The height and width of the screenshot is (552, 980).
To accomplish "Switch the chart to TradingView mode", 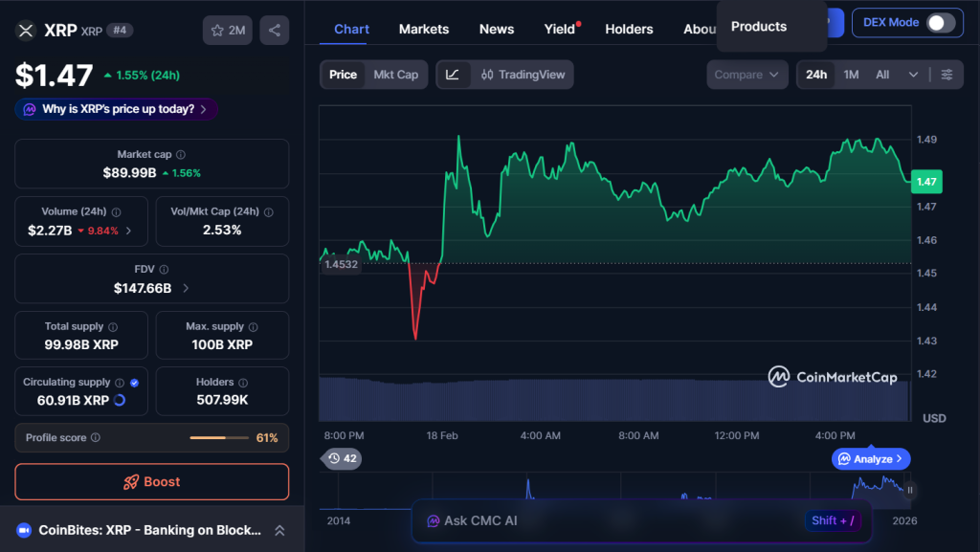I will click(x=523, y=75).
